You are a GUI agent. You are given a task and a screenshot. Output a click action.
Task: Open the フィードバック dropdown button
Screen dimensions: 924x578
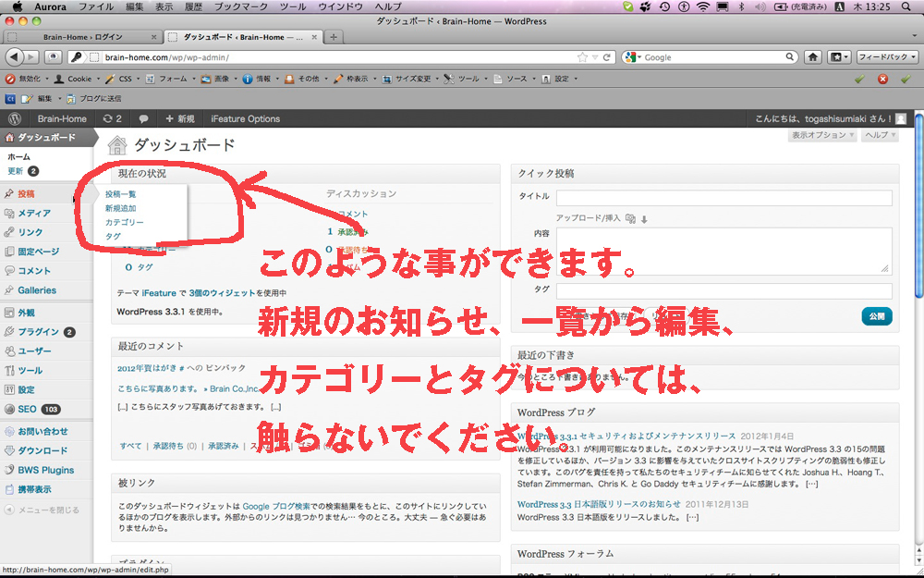(887, 57)
